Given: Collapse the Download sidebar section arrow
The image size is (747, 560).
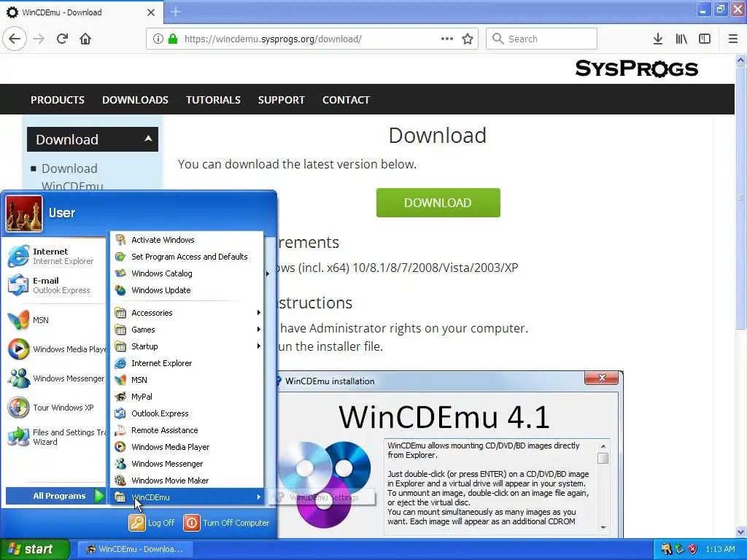Looking at the screenshot, I should 148,139.
